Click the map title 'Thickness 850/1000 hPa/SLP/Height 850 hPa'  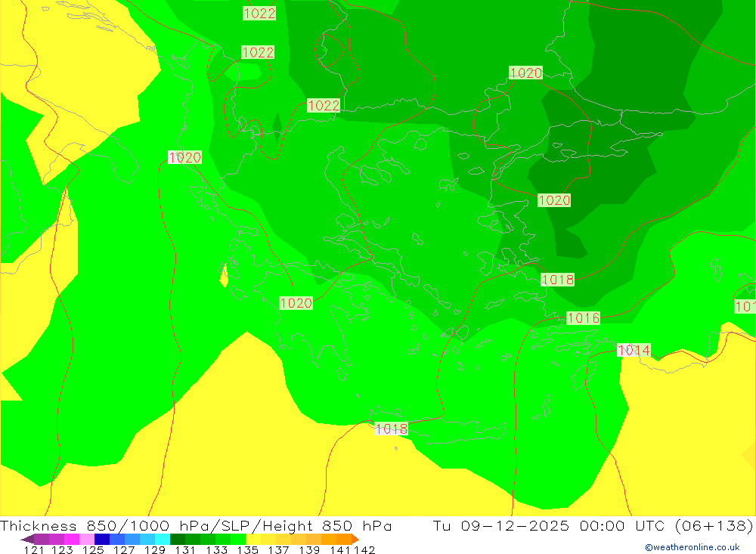pos(196,525)
